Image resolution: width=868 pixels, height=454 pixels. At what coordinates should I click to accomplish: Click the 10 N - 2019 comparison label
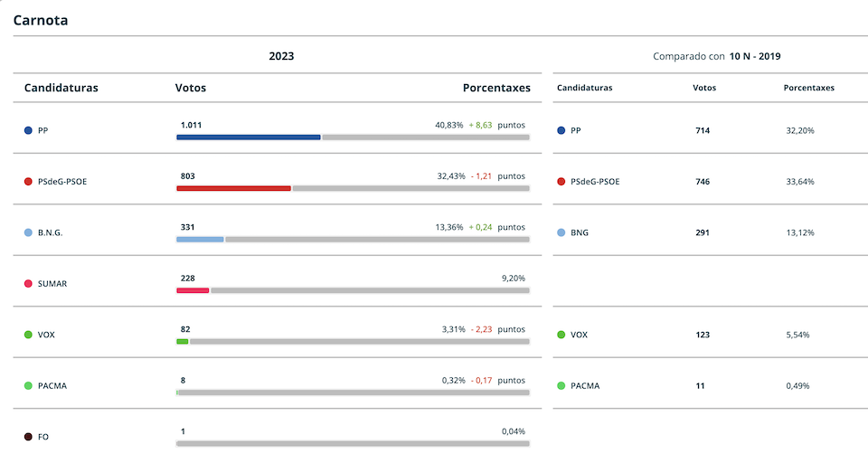click(x=754, y=56)
